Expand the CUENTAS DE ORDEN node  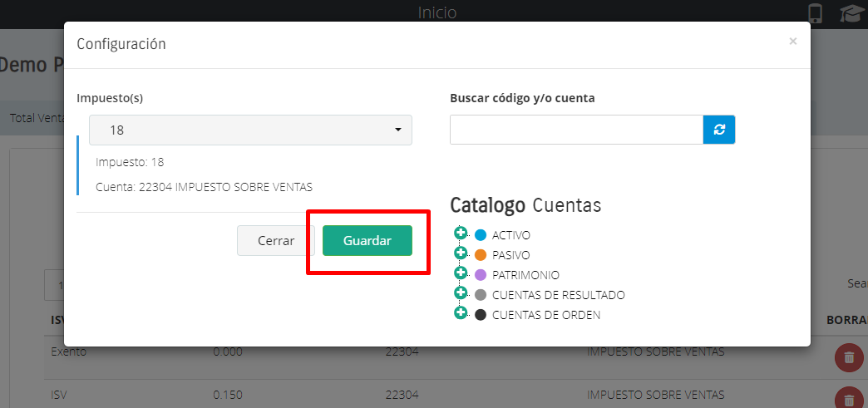pos(460,312)
